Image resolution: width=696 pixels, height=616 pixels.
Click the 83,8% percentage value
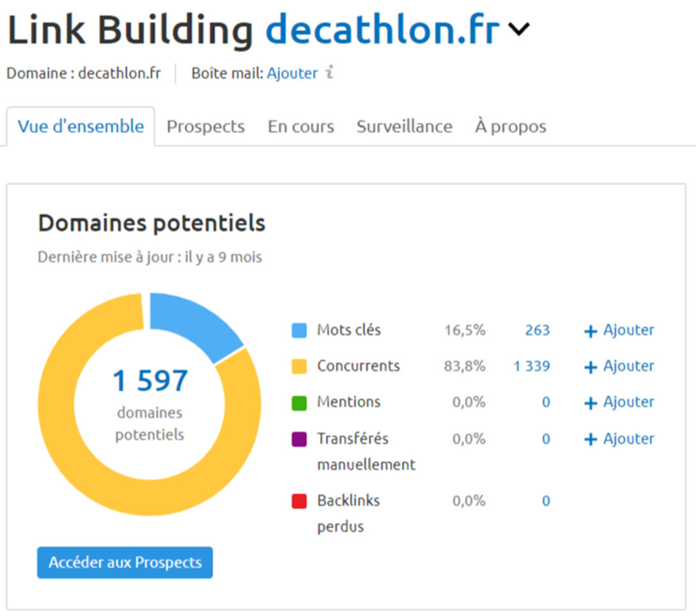[x=465, y=366]
